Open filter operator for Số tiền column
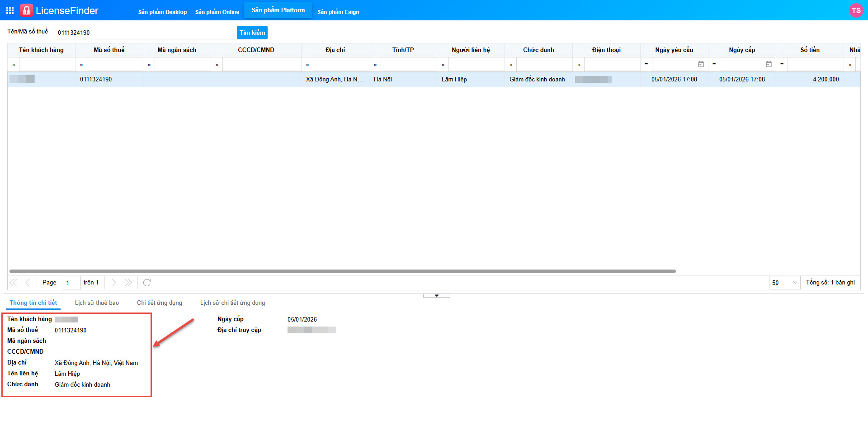Viewport: 868px width, 431px height. tap(782, 65)
